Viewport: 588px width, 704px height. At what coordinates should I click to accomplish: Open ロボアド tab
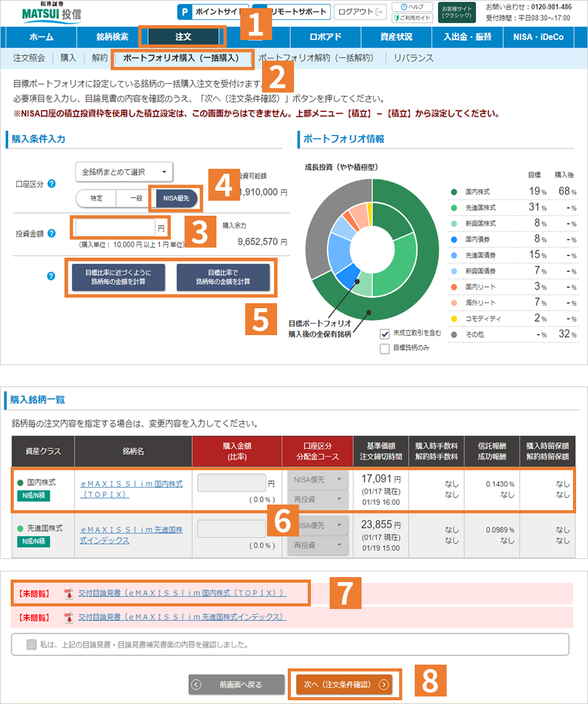pyautogui.click(x=325, y=38)
